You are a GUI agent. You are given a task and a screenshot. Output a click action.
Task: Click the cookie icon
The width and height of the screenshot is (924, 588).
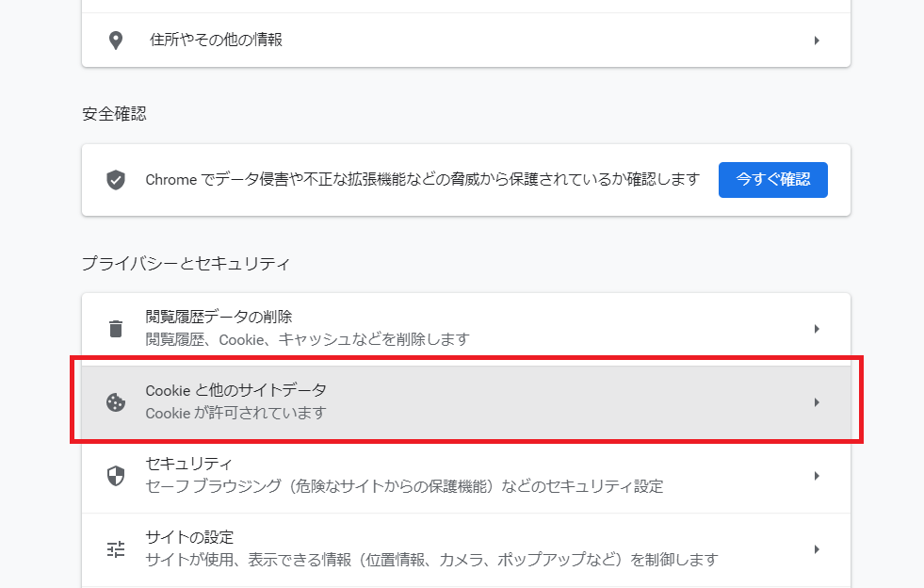pyautogui.click(x=116, y=402)
